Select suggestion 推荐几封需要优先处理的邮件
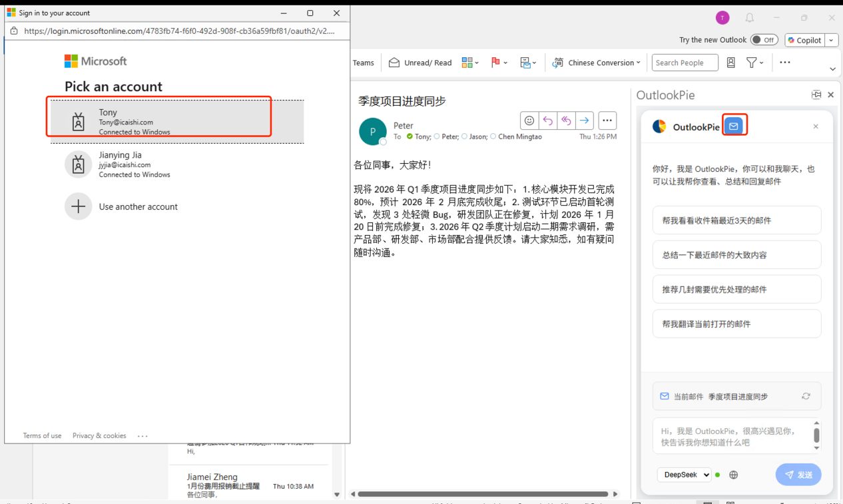 click(736, 290)
